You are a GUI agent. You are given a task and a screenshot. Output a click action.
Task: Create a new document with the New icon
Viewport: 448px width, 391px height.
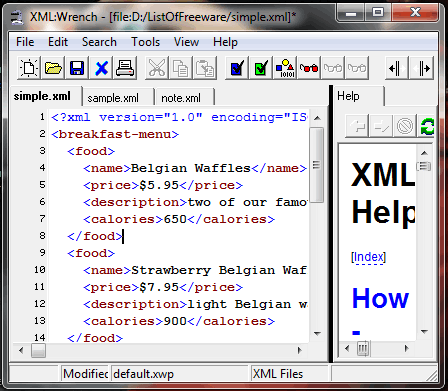pos(29,68)
